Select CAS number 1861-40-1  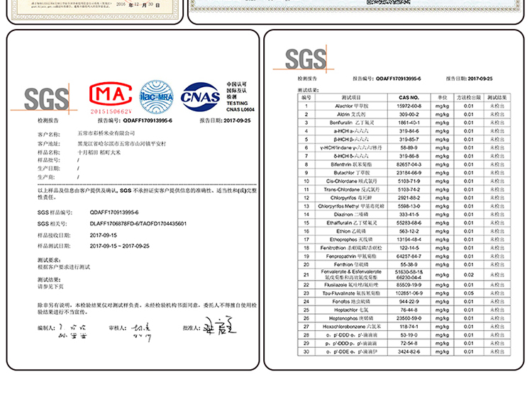click(x=409, y=123)
